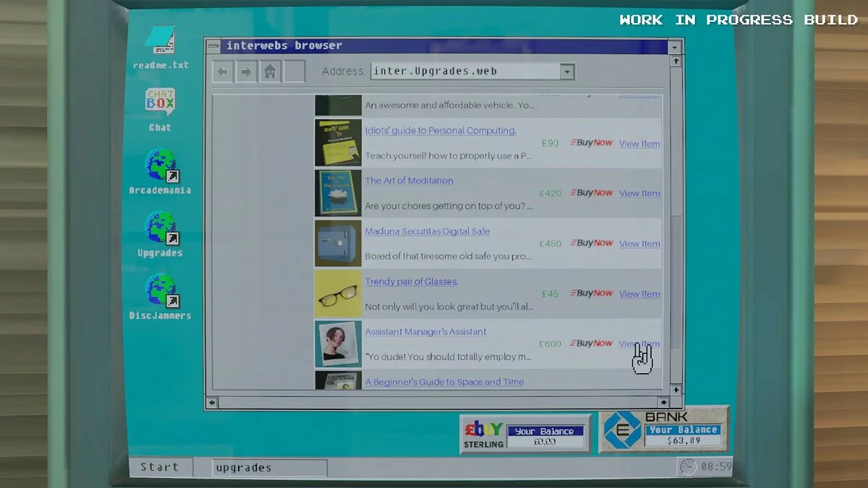The width and height of the screenshot is (868, 488).
Task: Click the horizontal scrollbar right arrow
Action: click(664, 402)
